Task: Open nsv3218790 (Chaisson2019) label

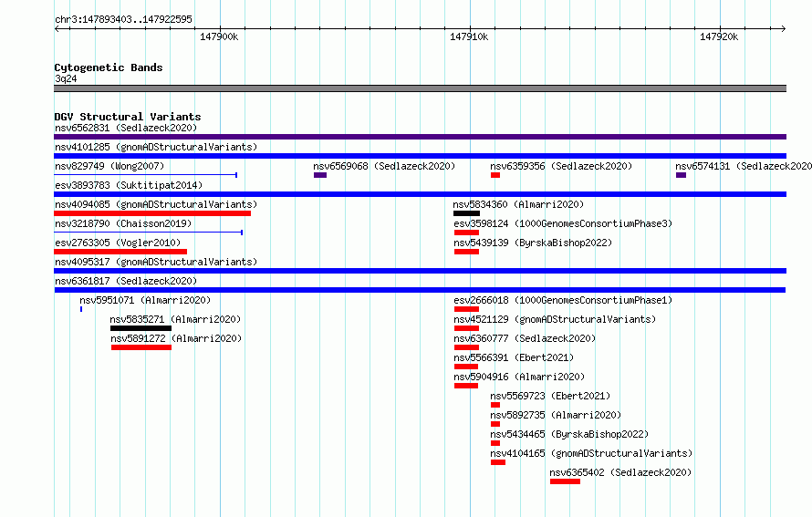Action: click(x=123, y=223)
